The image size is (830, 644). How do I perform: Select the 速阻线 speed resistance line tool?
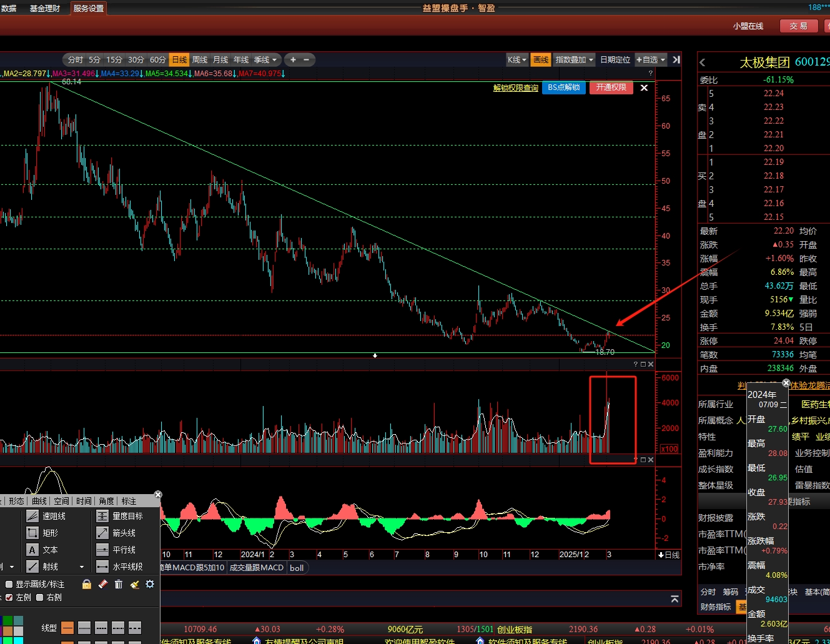46,516
